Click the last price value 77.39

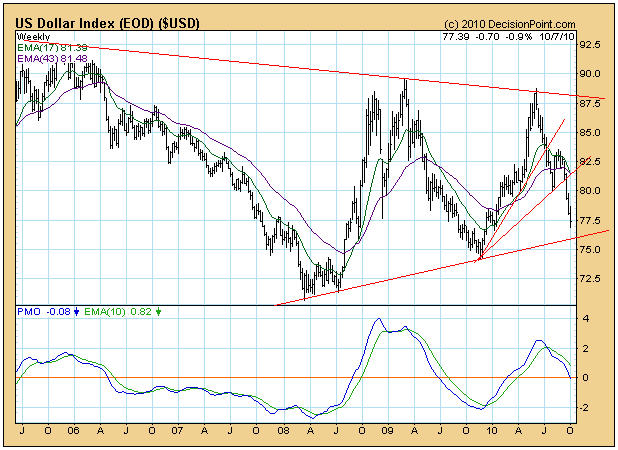pos(455,35)
